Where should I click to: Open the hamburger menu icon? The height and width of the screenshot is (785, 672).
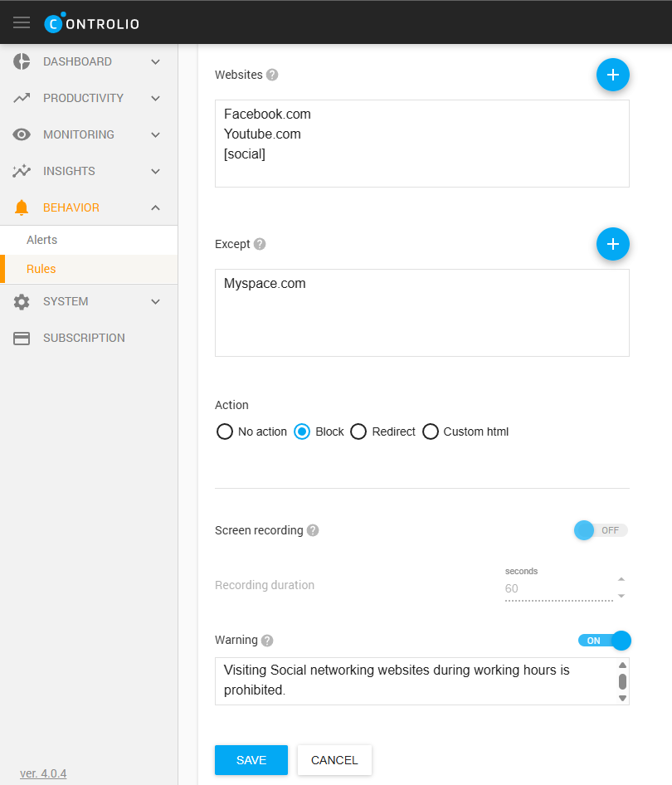[x=22, y=22]
